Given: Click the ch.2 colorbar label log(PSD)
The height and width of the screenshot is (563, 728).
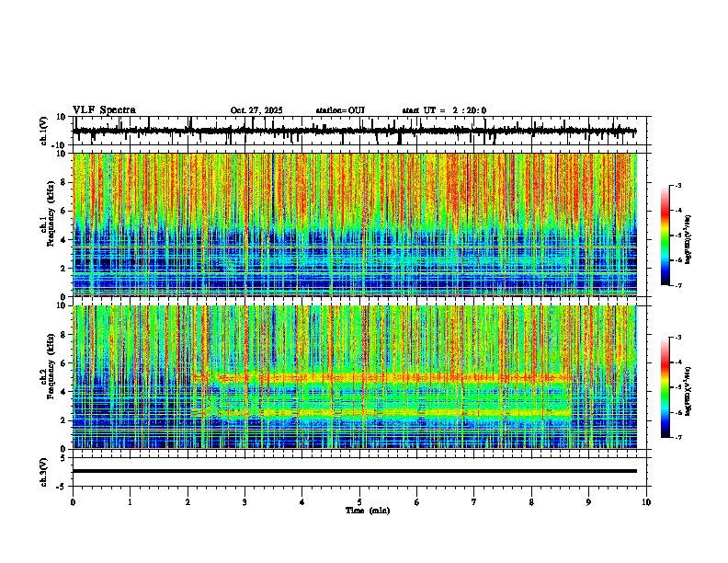Looking at the screenshot, I should tap(688, 391).
